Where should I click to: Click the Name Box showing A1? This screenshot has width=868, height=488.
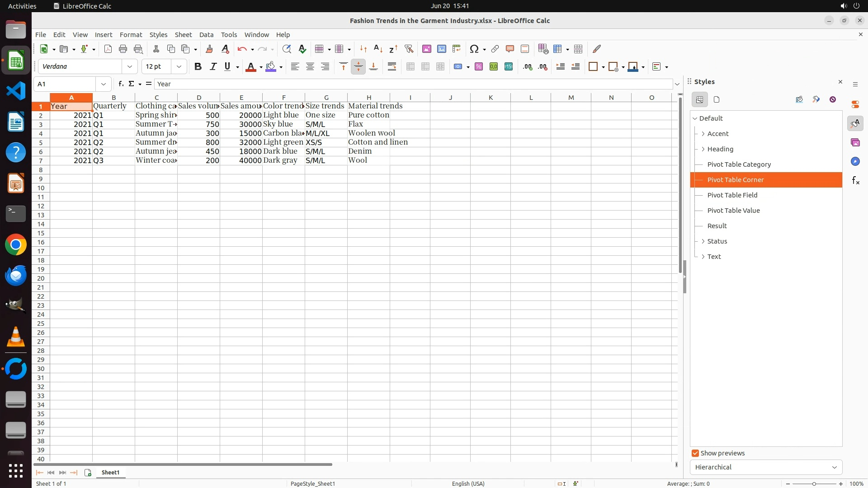point(66,84)
